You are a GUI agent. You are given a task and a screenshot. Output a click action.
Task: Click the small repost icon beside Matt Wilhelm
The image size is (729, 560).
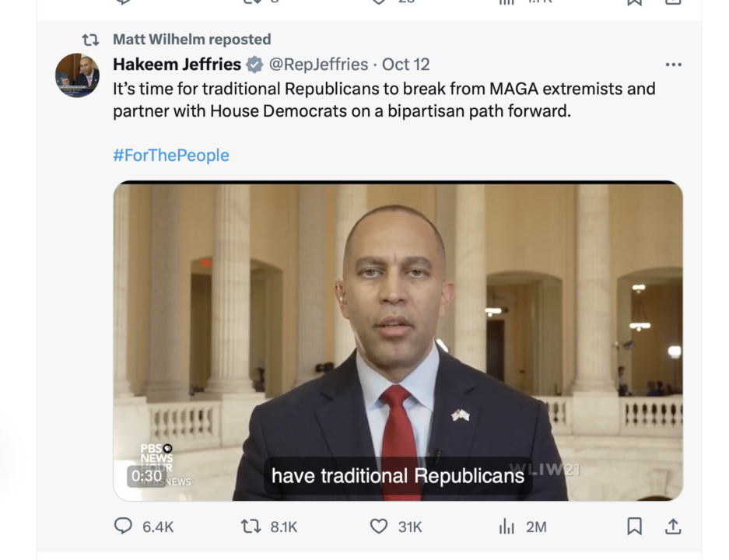[x=91, y=39]
